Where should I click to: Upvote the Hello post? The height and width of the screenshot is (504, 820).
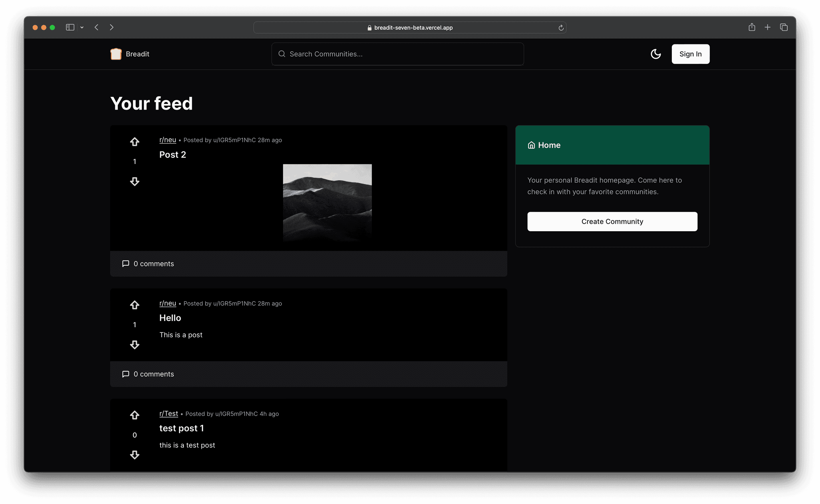(x=135, y=304)
